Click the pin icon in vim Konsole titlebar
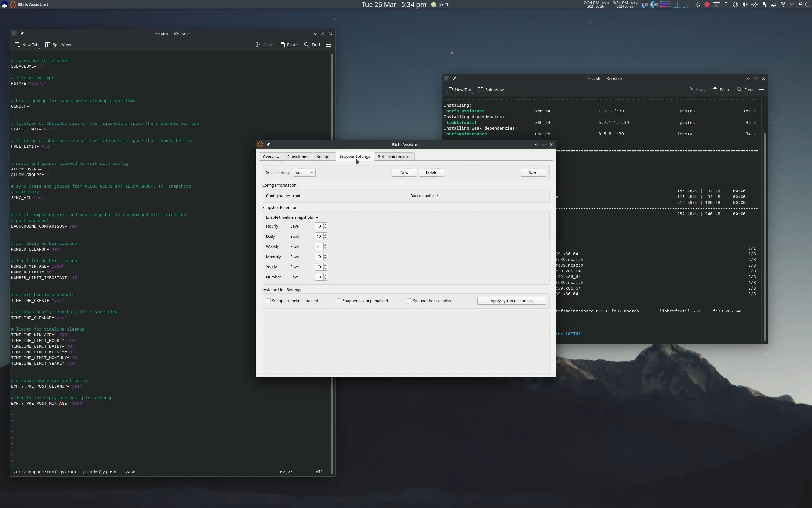Image resolution: width=812 pixels, height=508 pixels. click(x=22, y=34)
